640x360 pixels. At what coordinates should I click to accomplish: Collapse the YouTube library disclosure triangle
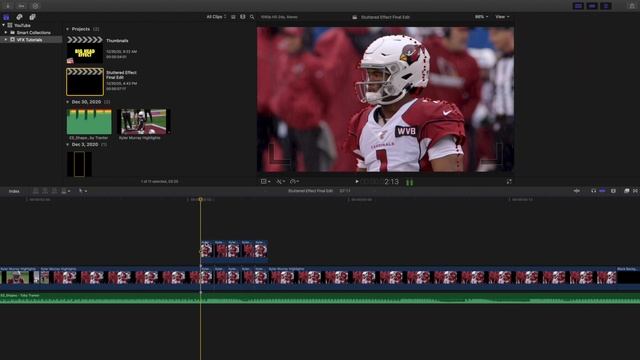(4, 25)
